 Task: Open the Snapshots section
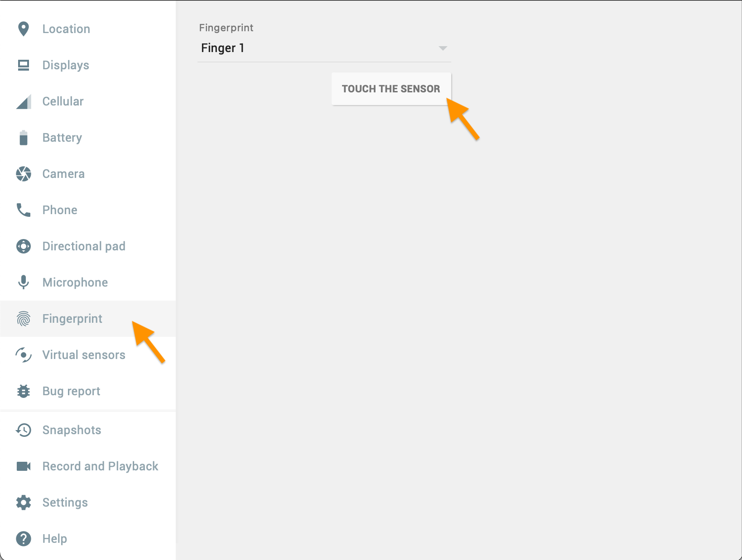tap(72, 430)
